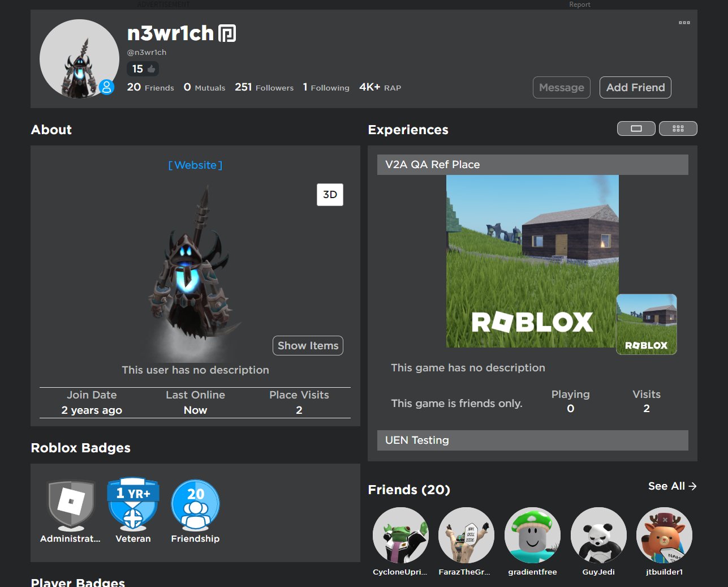The image size is (728, 587).
Task: Follow the See All friends link
Action: [x=672, y=486]
